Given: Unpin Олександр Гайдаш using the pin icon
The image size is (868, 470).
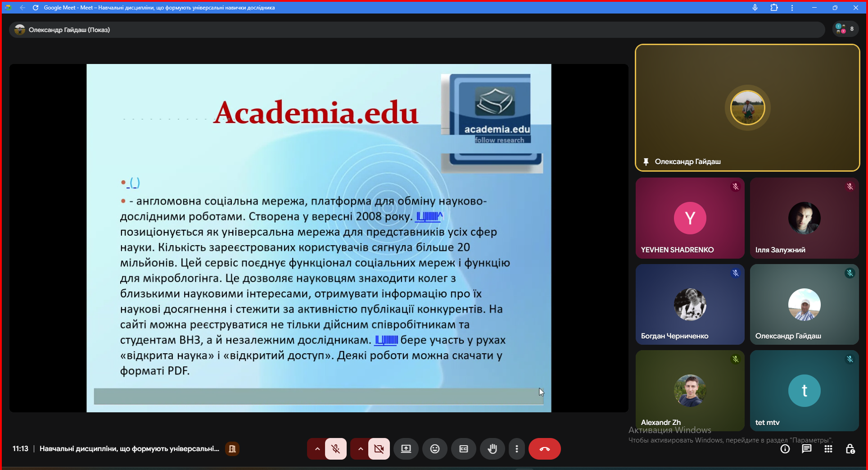Looking at the screenshot, I should [x=646, y=162].
